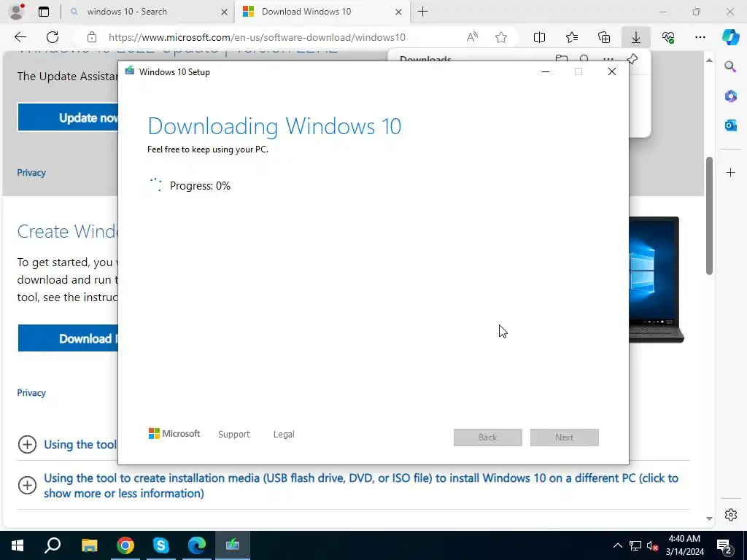Open Legal link in Setup window
Image resolution: width=747 pixels, height=560 pixels.
point(284,435)
